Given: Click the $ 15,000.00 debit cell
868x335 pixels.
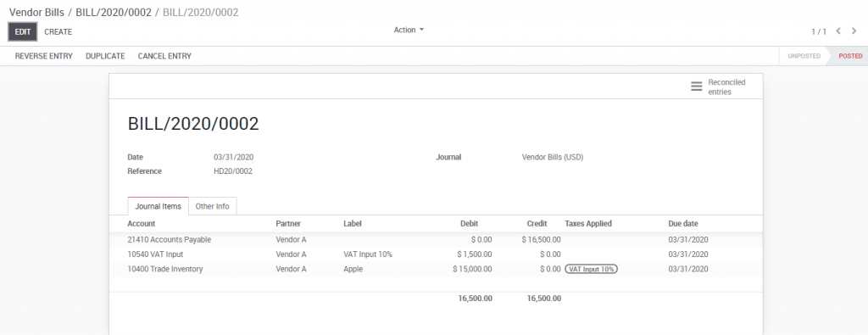Looking at the screenshot, I should tap(472, 269).
